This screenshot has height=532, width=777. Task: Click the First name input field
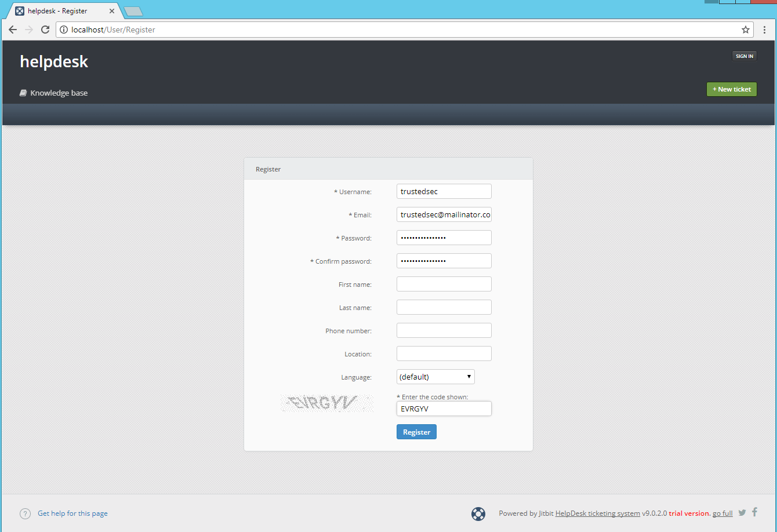click(x=444, y=283)
